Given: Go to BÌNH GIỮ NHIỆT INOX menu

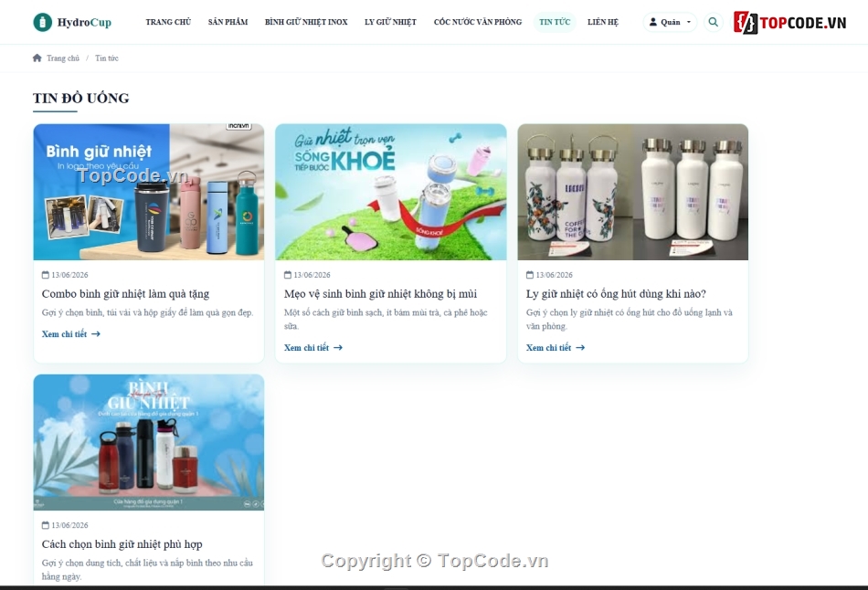Looking at the screenshot, I should [306, 22].
